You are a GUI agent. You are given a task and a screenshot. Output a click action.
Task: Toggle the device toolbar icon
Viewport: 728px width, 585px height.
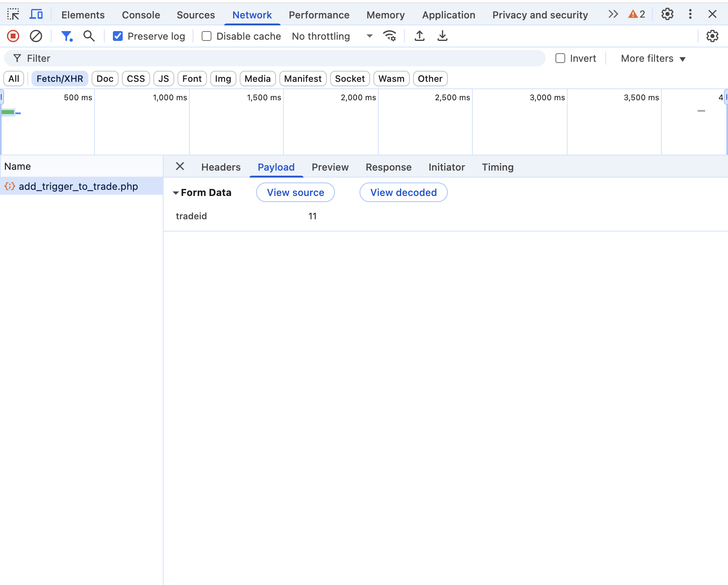tap(36, 15)
